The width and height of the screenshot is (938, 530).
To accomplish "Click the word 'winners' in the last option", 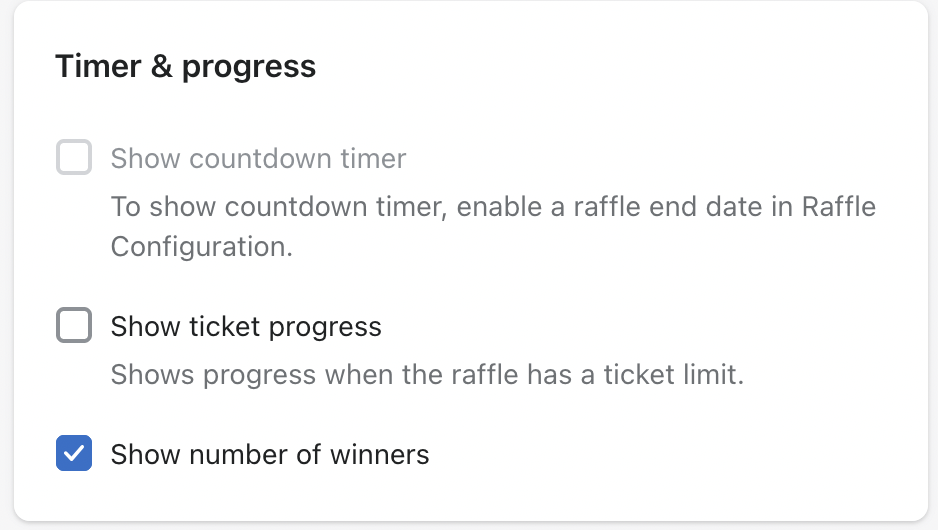I will click(380, 455).
